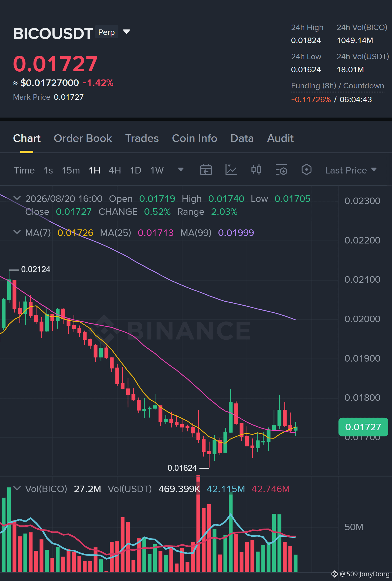The width and height of the screenshot is (392, 581).
Task: Open the chart display settings icon
Action: point(281,170)
